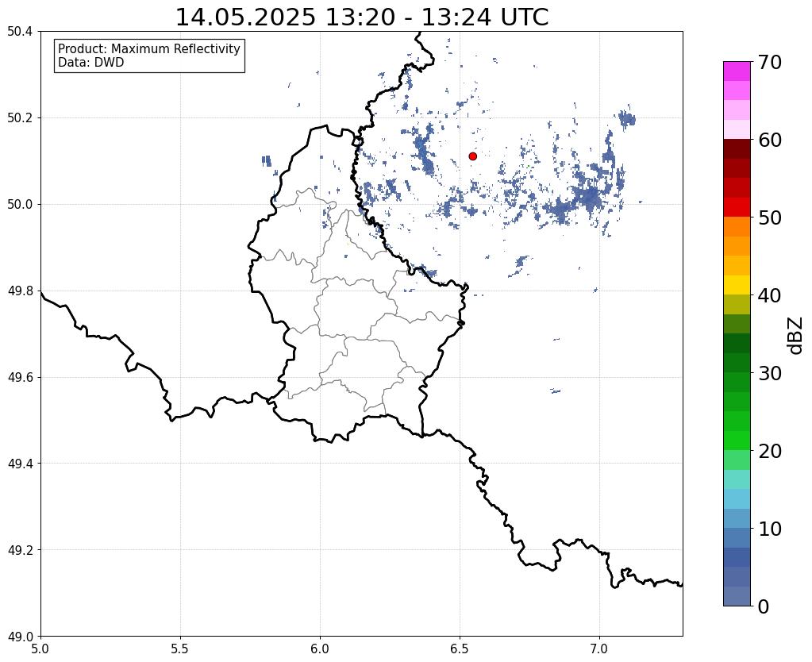Screen dimensions: 812x662
Task: Click the colorbar tick label "70"
Action: click(768, 62)
